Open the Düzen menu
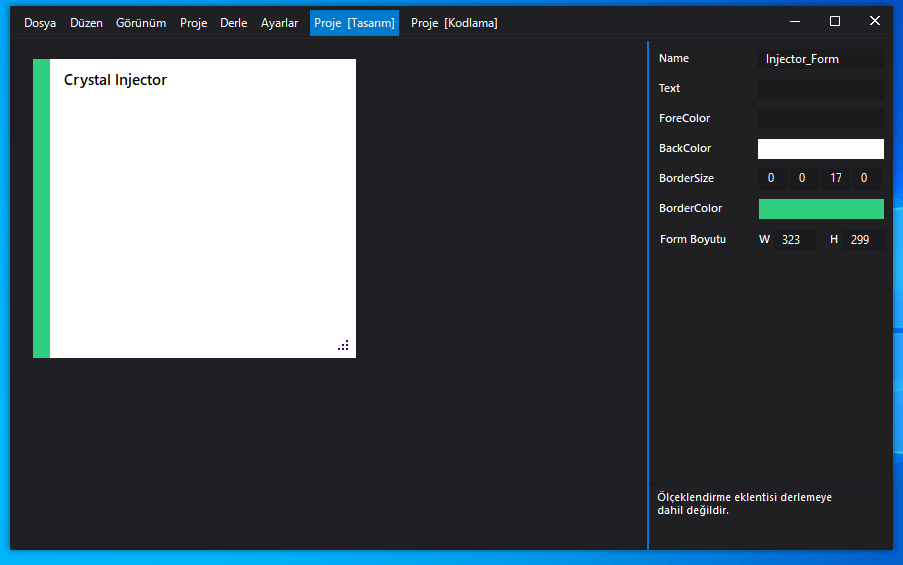The image size is (903, 565). [x=86, y=23]
